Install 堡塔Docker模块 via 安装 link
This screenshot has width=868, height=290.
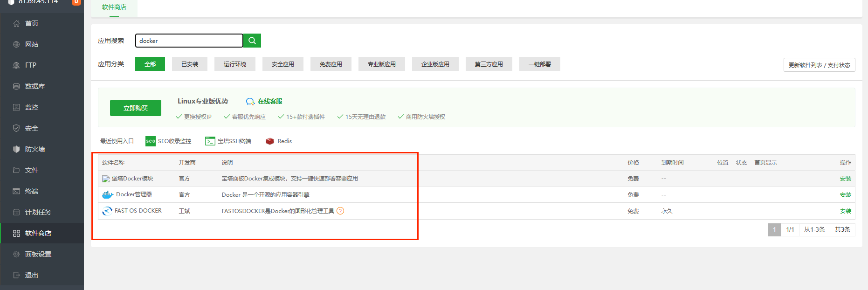click(x=846, y=179)
